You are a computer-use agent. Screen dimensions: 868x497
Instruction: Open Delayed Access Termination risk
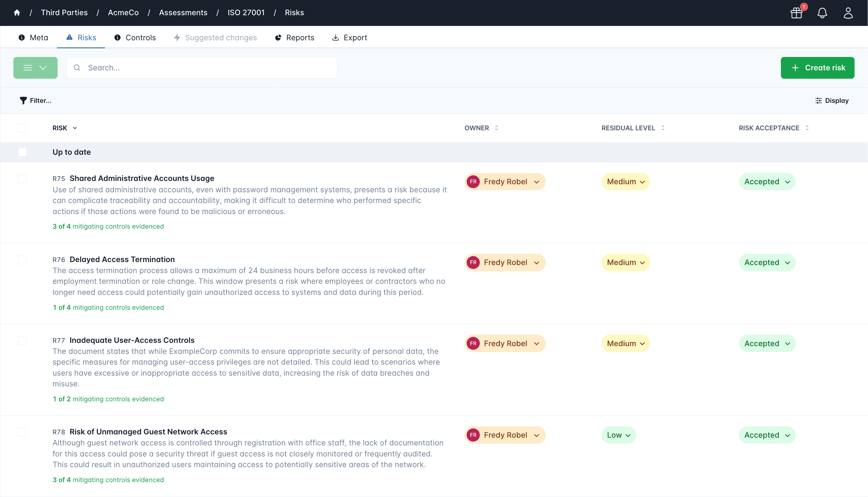pos(122,259)
